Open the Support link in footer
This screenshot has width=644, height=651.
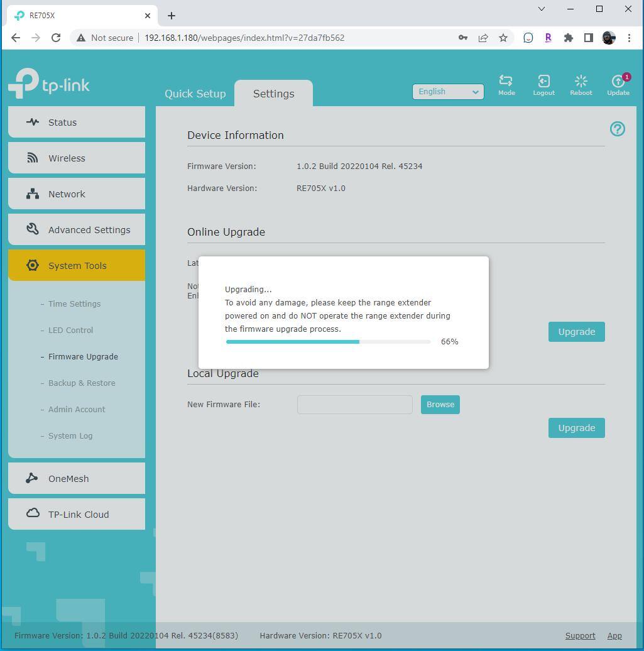pos(580,635)
